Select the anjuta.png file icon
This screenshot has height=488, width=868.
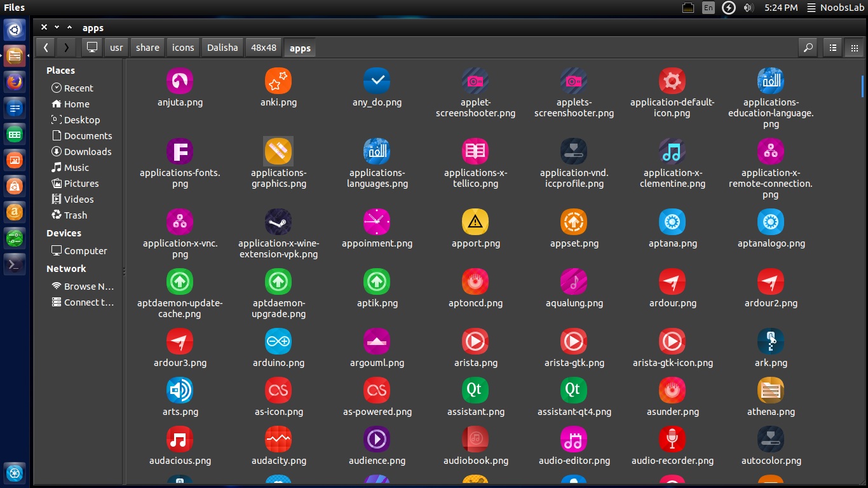pyautogui.click(x=180, y=81)
